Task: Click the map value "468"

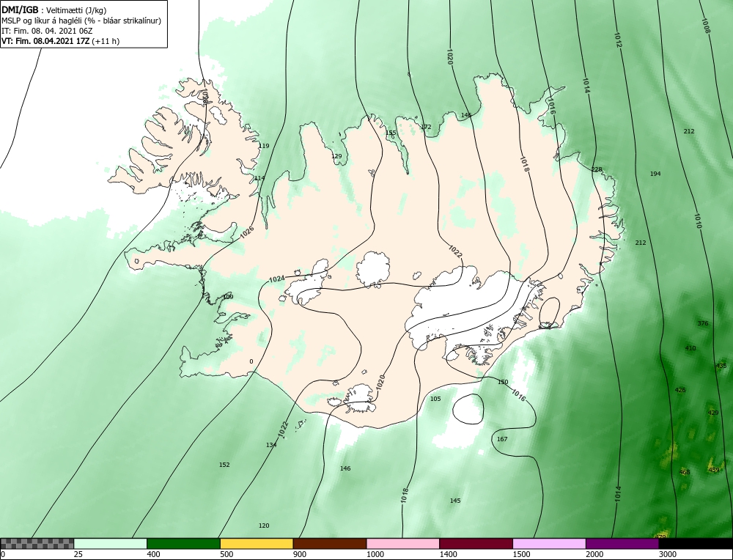Action: pos(685,472)
